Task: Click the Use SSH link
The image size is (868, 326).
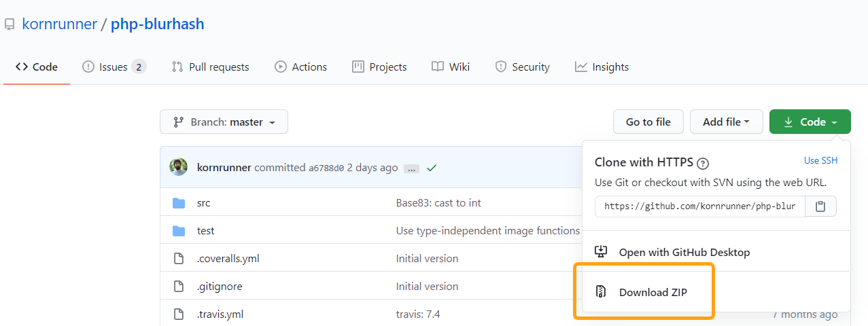Action: tap(820, 161)
